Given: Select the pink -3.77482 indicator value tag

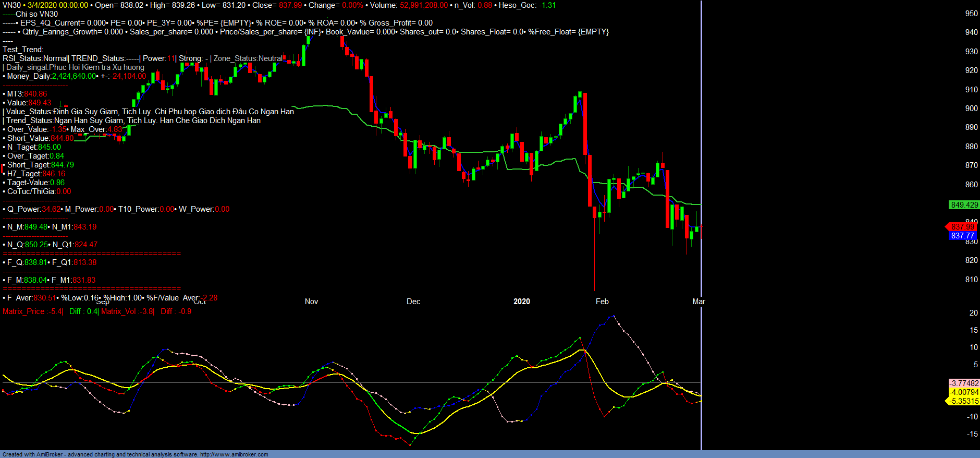Looking at the screenshot, I should pos(964,383).
